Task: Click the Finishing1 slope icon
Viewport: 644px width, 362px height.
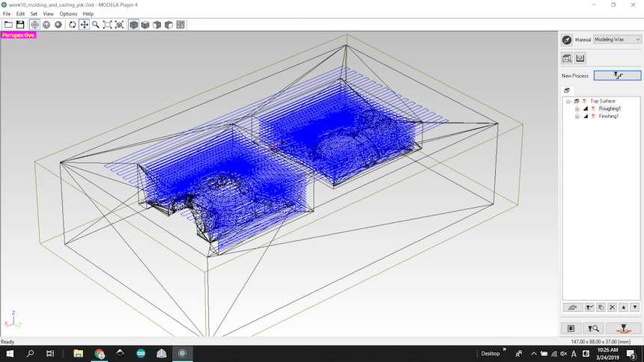Action: coord(586,117)
